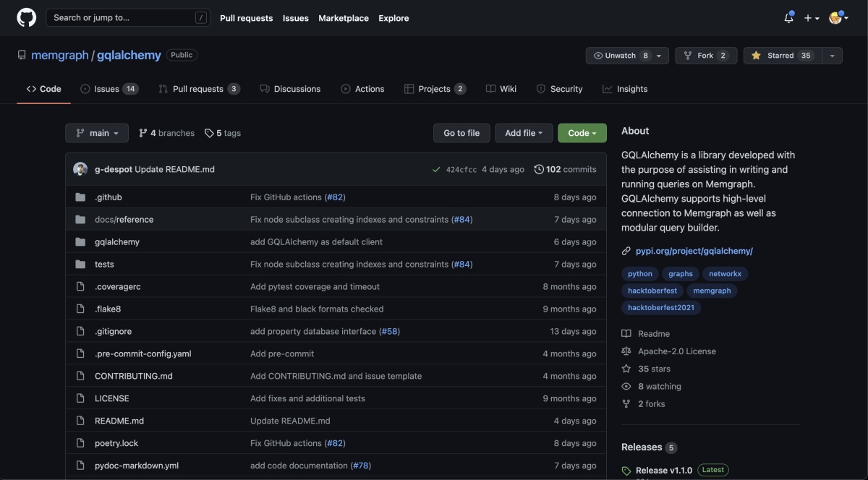Open the main branch selector
868x480 pixels.
pos(97,133)
